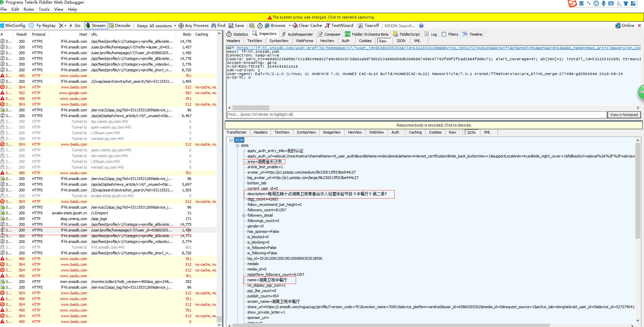Switch to the Timeline tab
The height and width of the screenshot is (327, 644).
click(472, 34)
